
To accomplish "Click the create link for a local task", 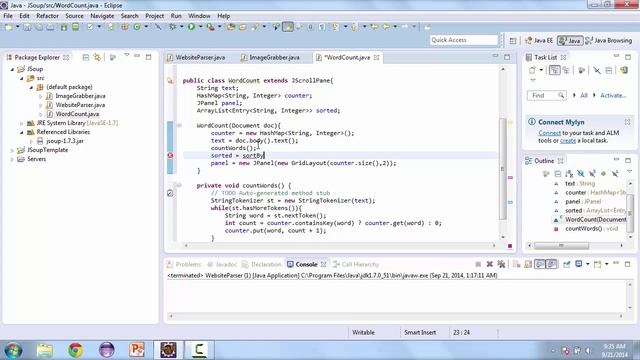I will pyautogui.click(x=568, y=141).
